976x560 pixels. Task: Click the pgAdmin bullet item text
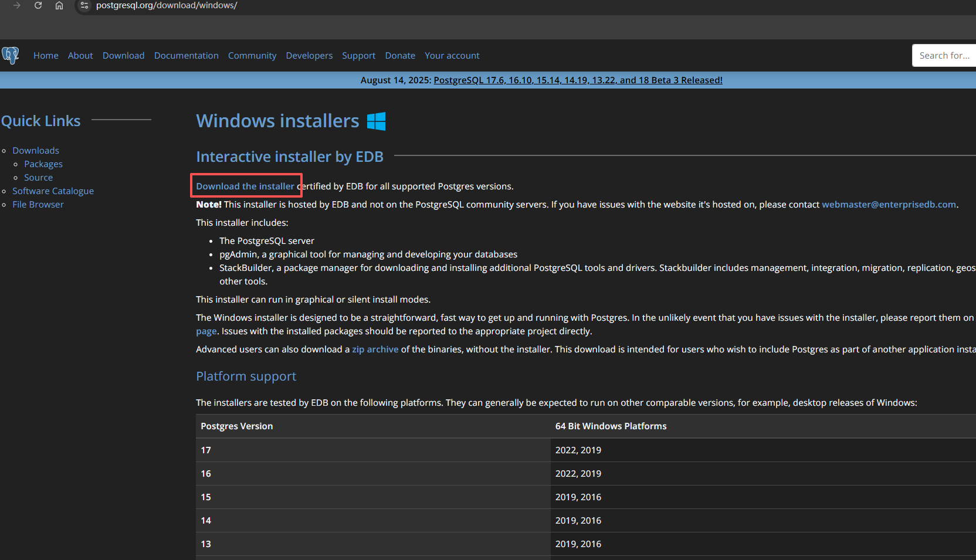click(x=368, y=254)
